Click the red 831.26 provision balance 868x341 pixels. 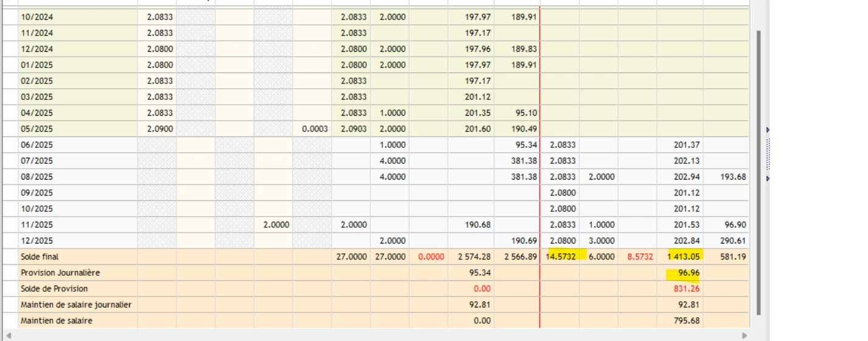point(680,289)
